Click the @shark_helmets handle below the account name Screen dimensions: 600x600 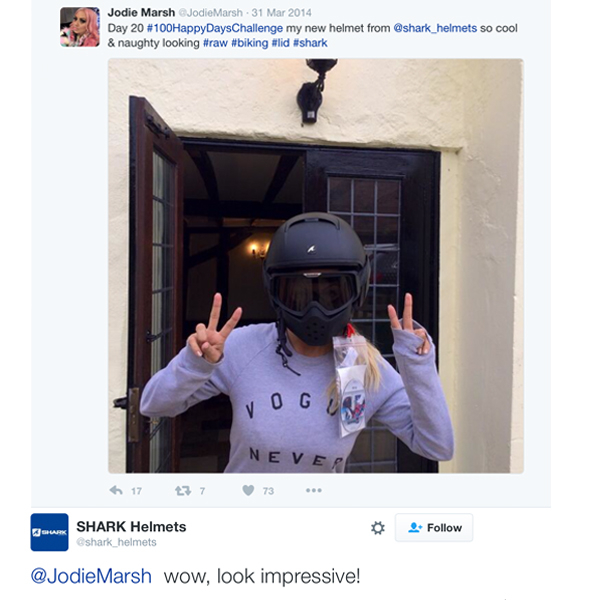point(116,542)
